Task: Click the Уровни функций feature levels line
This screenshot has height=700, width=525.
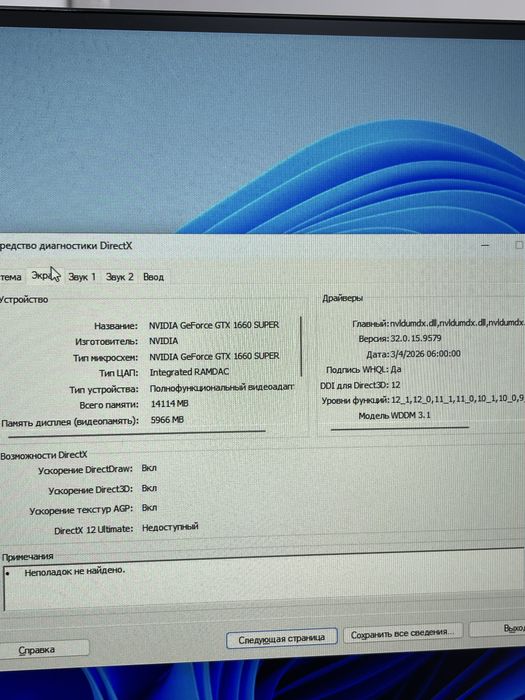Action: (x=422, y=400)
